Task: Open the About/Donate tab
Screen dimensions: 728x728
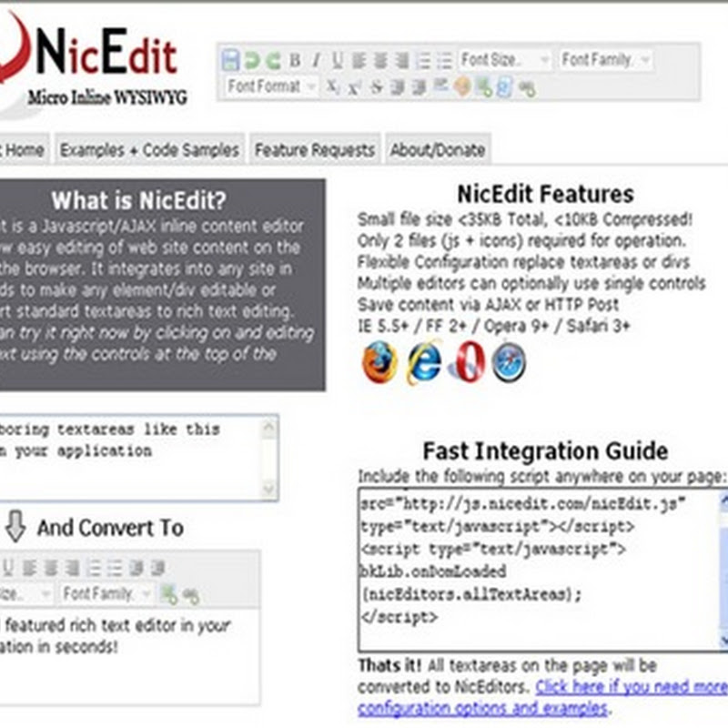Action: pos(438,149)
